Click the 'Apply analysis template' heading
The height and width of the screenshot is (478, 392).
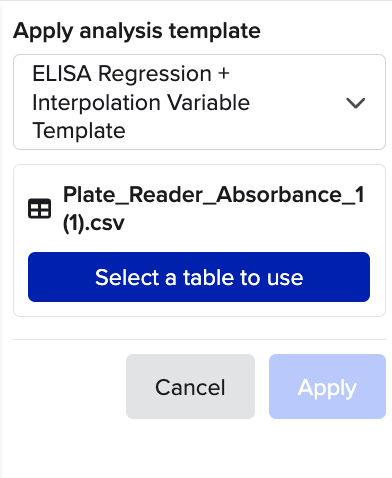(137, 31)
